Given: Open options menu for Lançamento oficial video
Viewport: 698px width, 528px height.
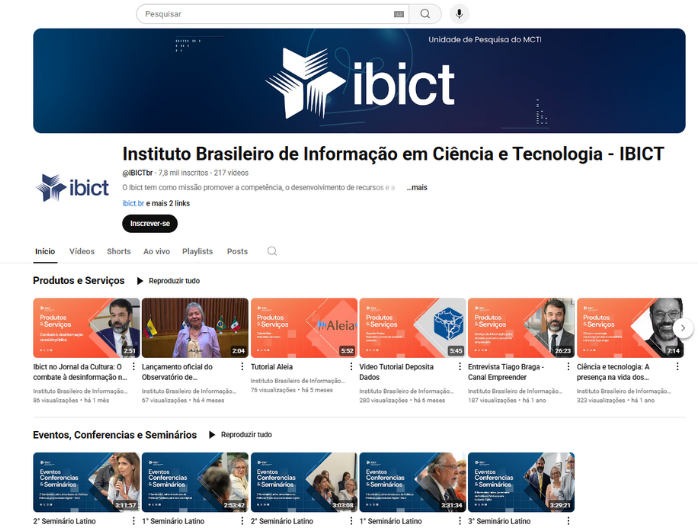Looking at the screenshot, I should pos(242,366).
